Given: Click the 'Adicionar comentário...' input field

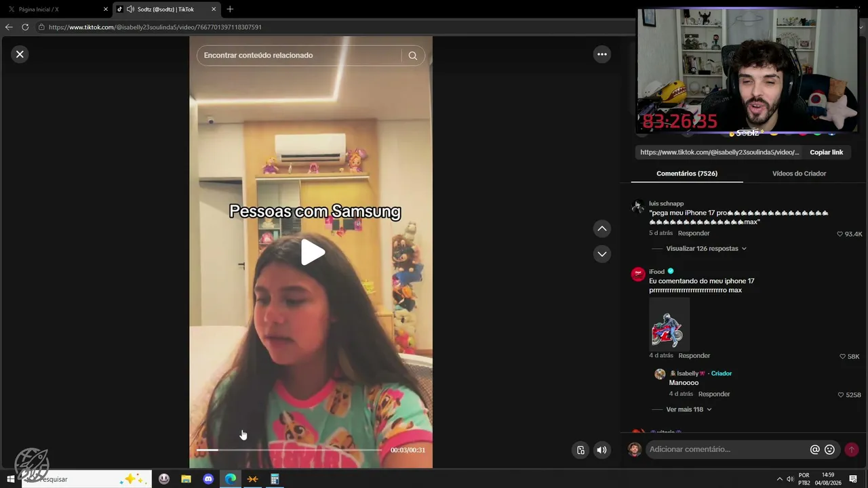Looking at the screenshot, I should click(x=726, y=449).
